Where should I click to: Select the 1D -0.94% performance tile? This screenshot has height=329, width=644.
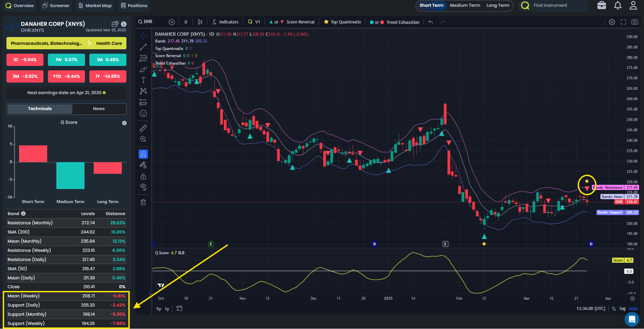click(x=25, y=60)
